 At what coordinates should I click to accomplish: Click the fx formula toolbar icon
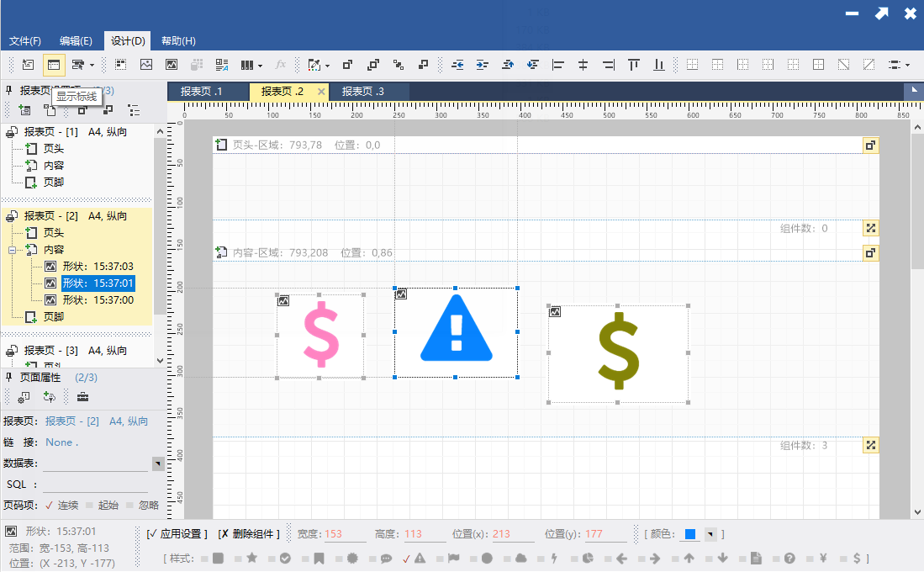tap(281, 65)
